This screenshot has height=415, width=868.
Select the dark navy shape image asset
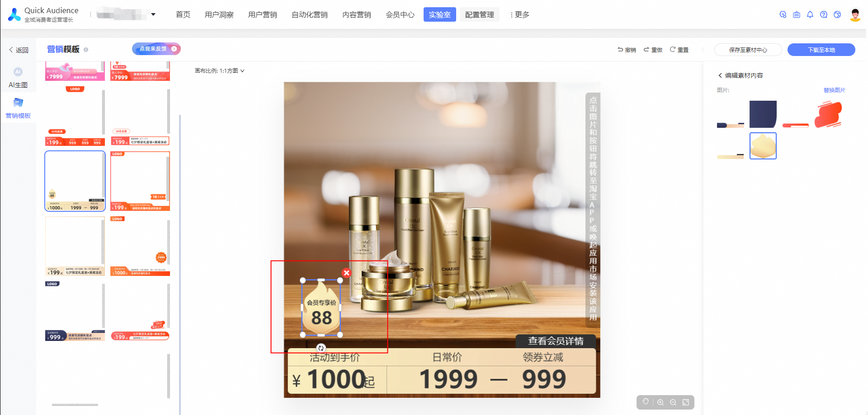coord(763,115)
